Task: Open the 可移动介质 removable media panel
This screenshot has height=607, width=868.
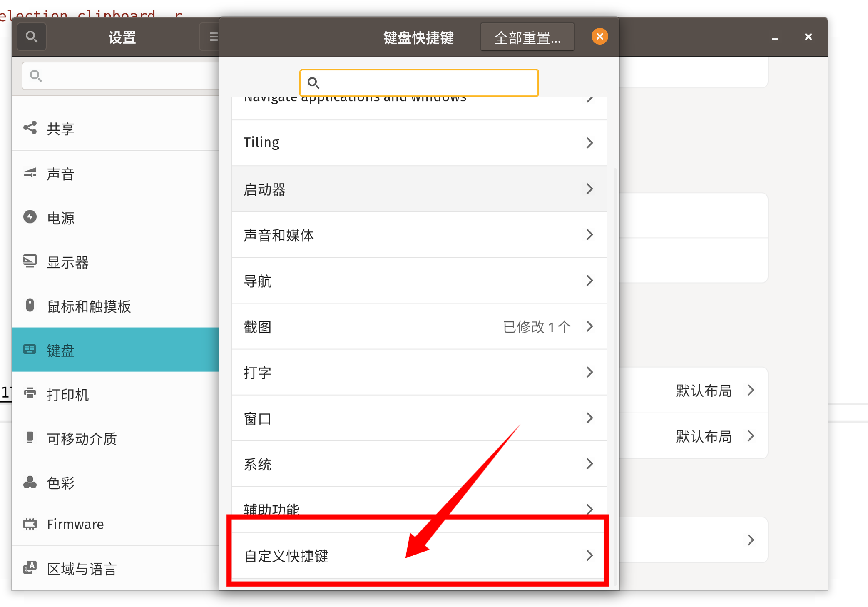Action: pos(116,438)
